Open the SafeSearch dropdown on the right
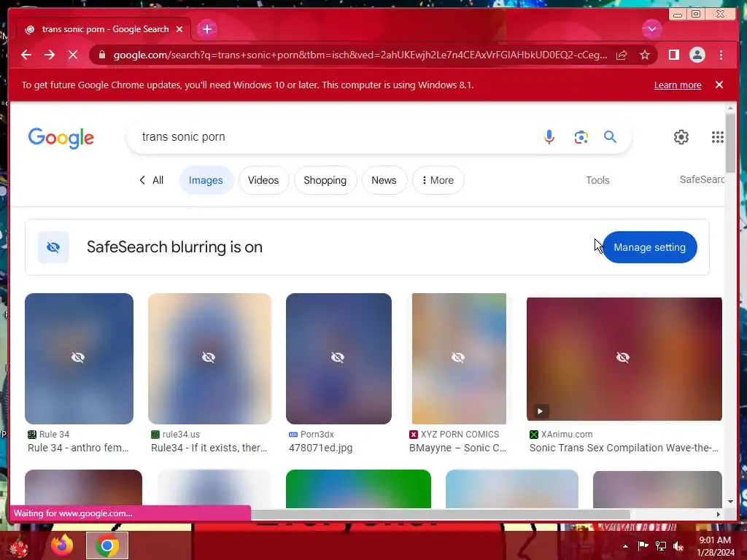Image resolution: width=747 pixels, height=560 pixels. coord(702,179)
